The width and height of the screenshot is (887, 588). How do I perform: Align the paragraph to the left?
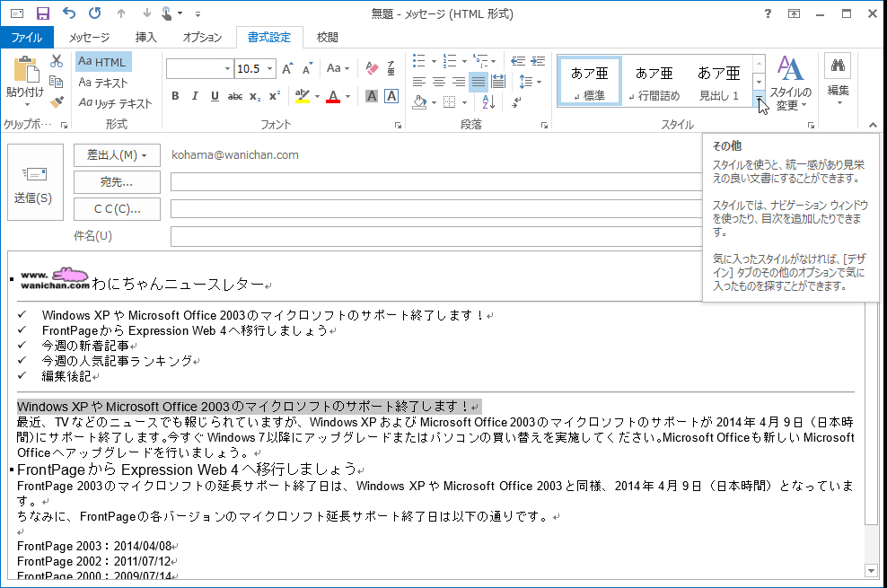(418, 82)
